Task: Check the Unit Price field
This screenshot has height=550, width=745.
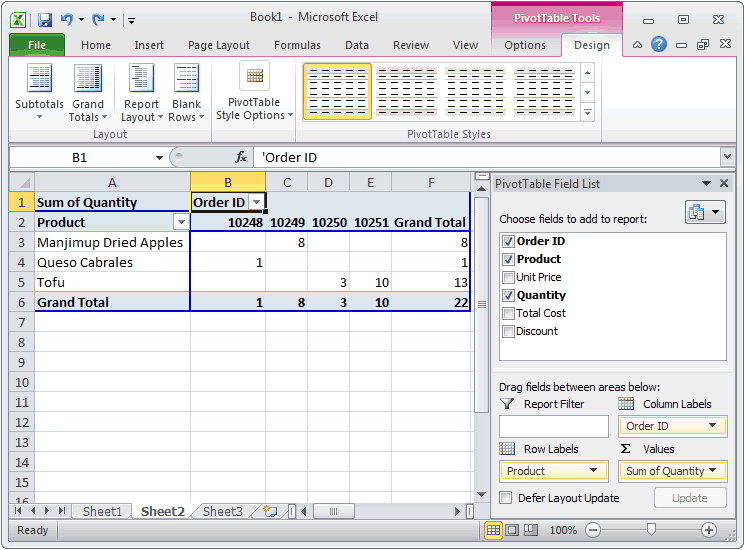Action: tap(508, 277)
